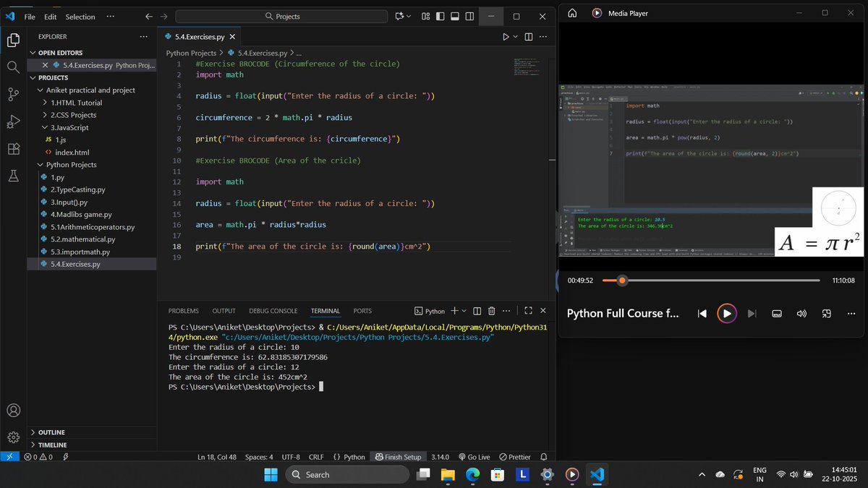Switch to the PROBLEMS tab

184,311
